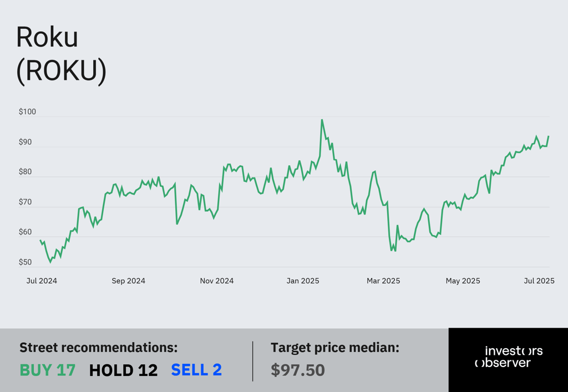Screen dimensions: 568x392
Task: Click the Jan 2025 axis label
Action: (x=303, y=281)
